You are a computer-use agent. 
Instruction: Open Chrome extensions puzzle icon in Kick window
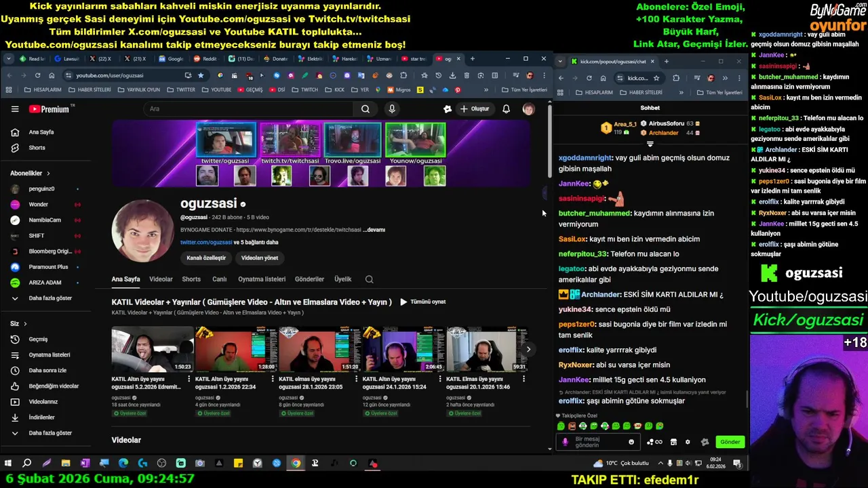click(x=676, y=78)
